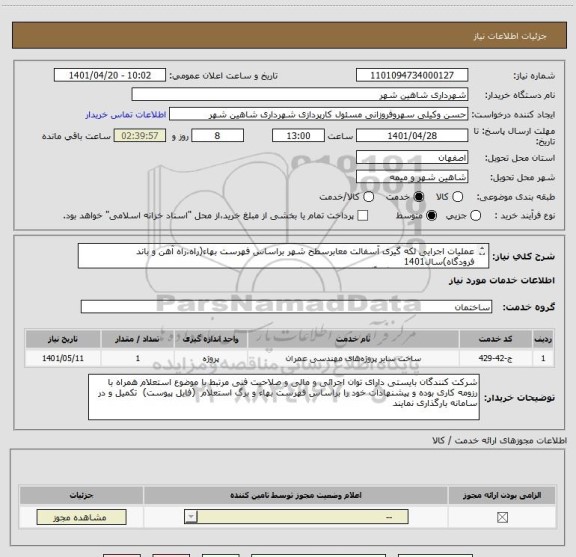Click the نام خدمت column header
576x557 pixels.
click(x=353, y=339)
